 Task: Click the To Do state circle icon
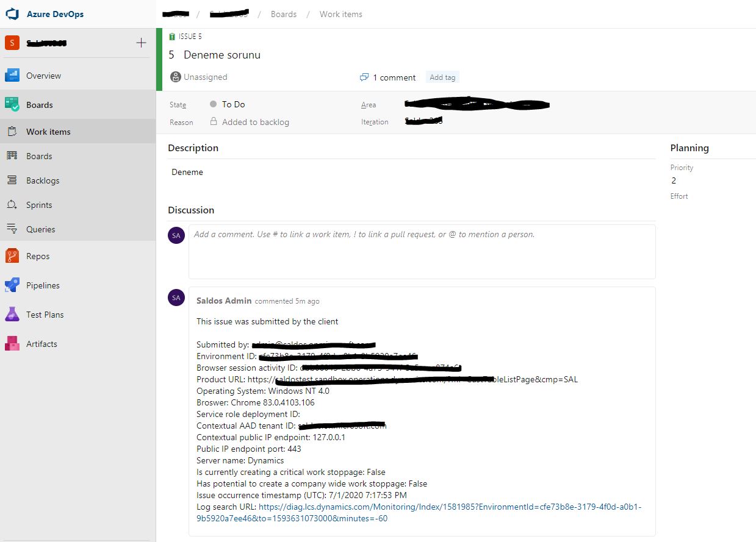pos(213,104)
